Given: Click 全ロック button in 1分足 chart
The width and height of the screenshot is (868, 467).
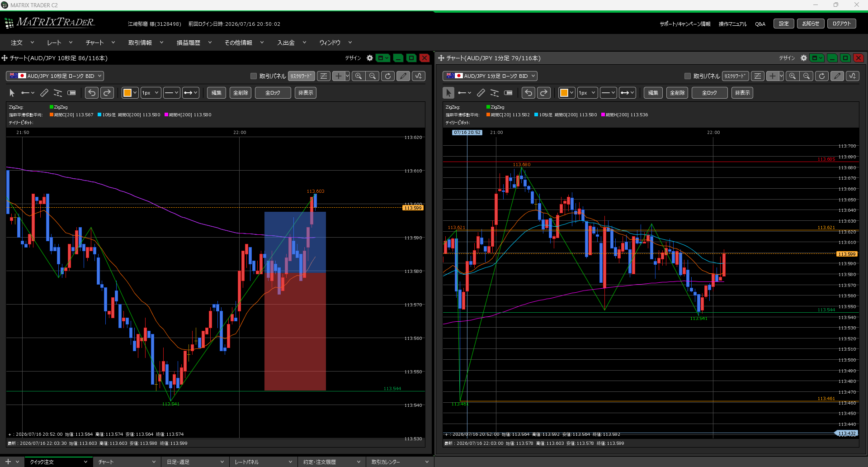Looking at the screenshot, I should point(710,93).
